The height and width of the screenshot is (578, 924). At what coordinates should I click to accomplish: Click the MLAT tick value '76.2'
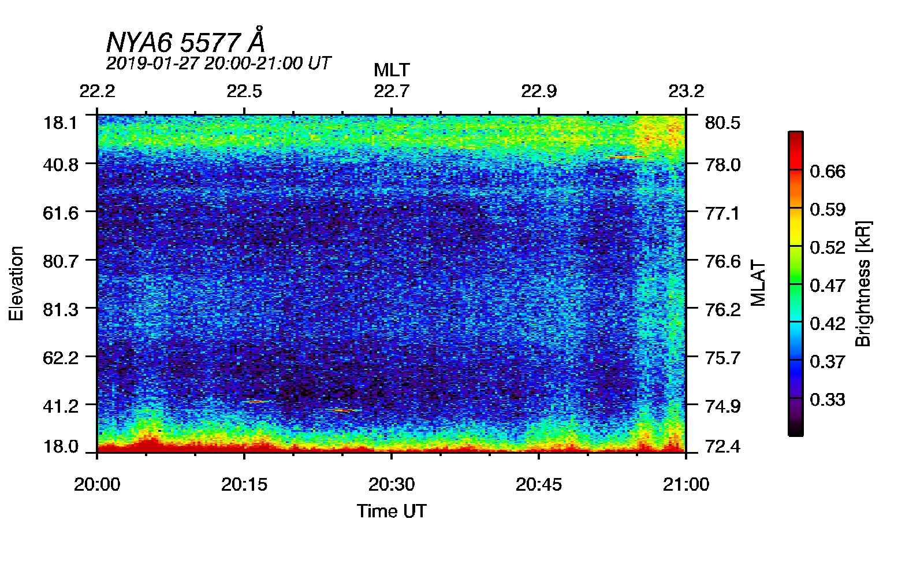(723, 309)
